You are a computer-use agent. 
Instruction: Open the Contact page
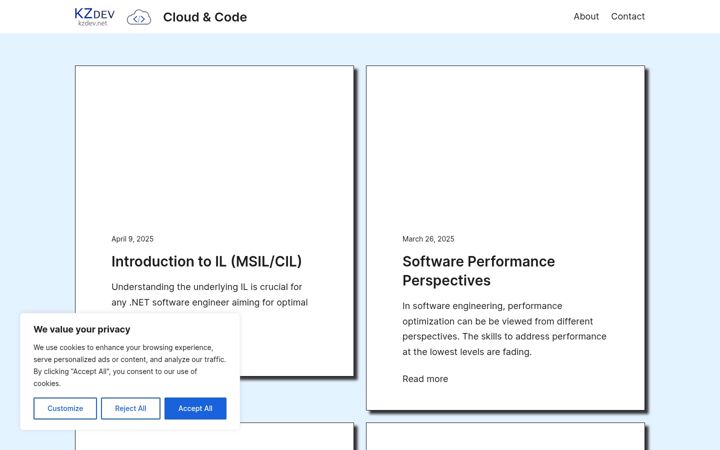tap(627, 17)
